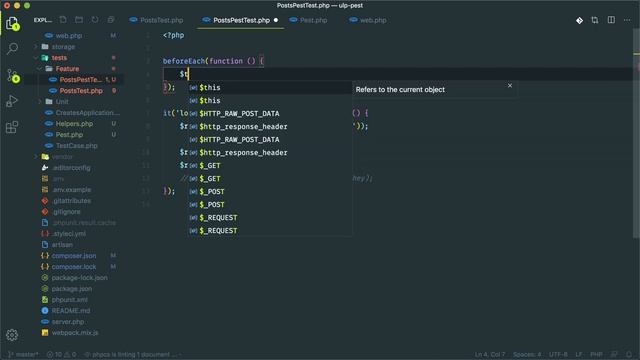Viewport: 640px width, 360px height.
Task: Open Helpers.php in the file tree
Action: pyautogui.click(x=74, y=124)
